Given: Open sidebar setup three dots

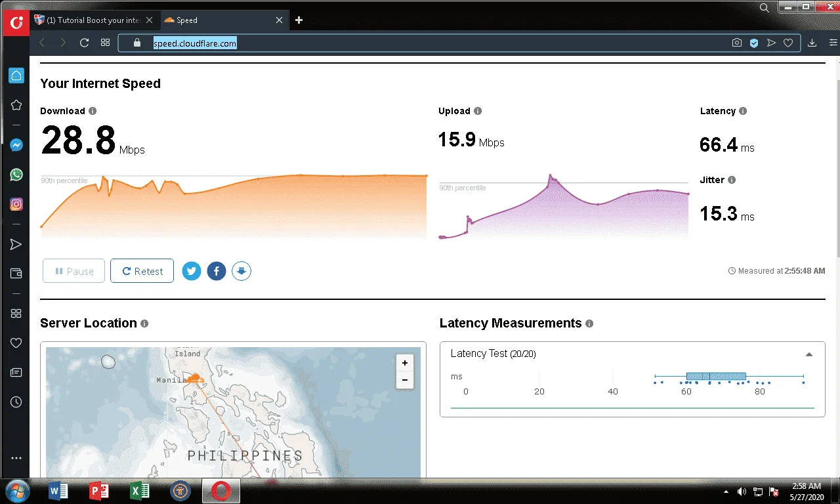Looking at the screenshot, I should (16, 458).
